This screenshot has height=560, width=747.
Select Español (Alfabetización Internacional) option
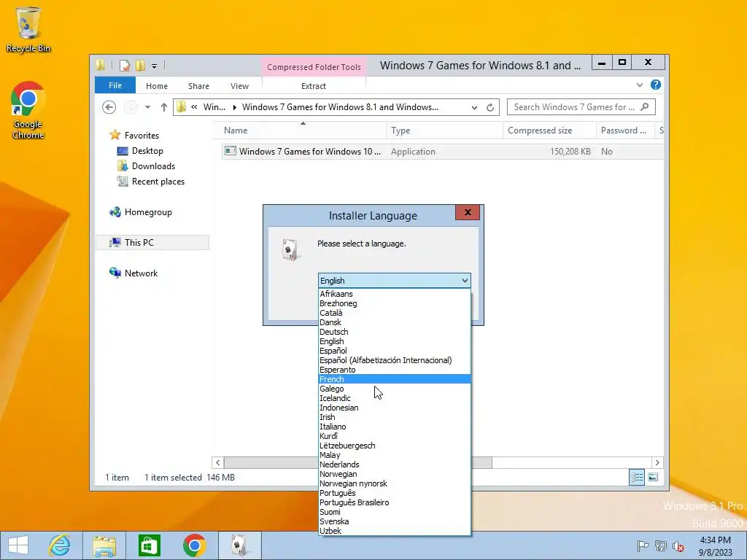395,360
